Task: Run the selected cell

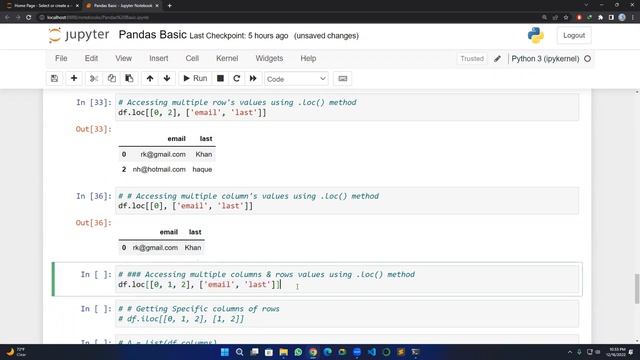Action: tap(195, 78)
